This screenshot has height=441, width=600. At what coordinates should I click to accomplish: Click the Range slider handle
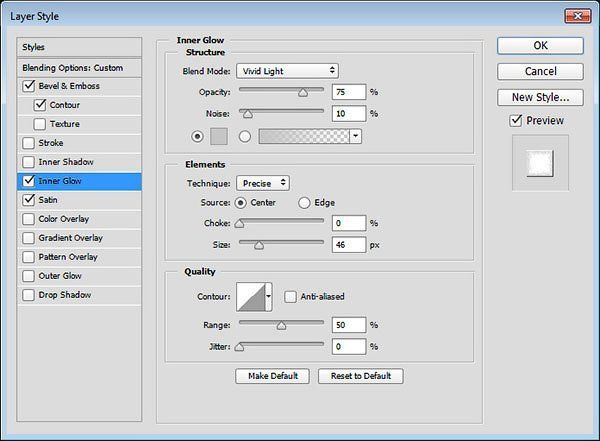click(x=281, y=325)
